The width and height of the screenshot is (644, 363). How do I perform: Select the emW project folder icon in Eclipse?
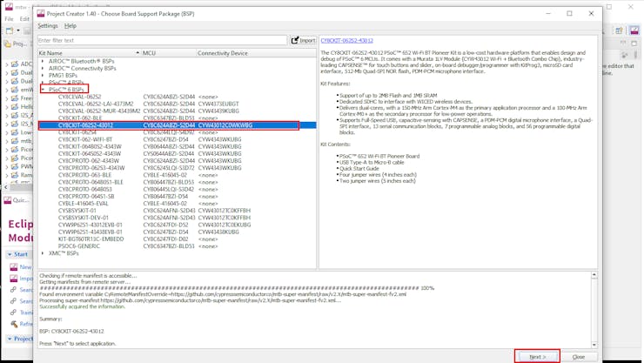pos(15,90)
